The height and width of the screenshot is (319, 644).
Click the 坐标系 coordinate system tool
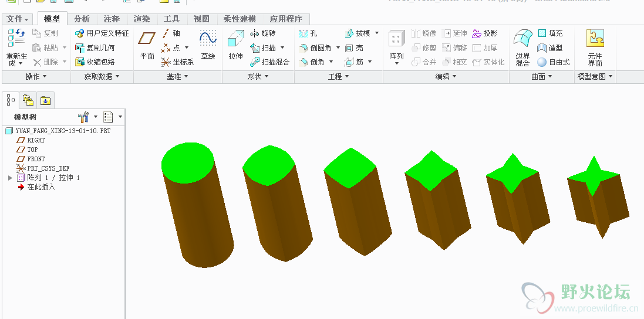click(x=177, y=62)
